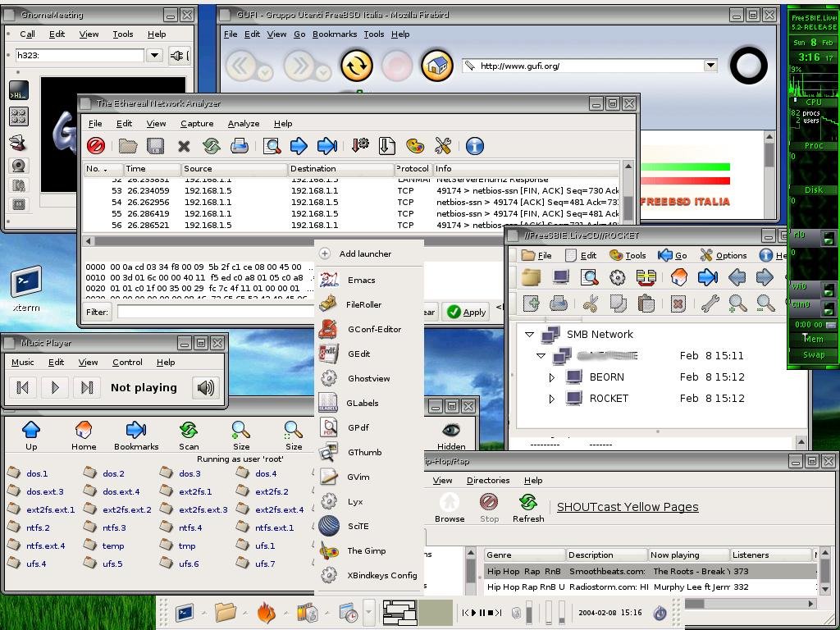The width and height of the screenshot is (840, 630).
Task: Click the Filter: button in Ethereal
Action: click(x=97, y=312)
